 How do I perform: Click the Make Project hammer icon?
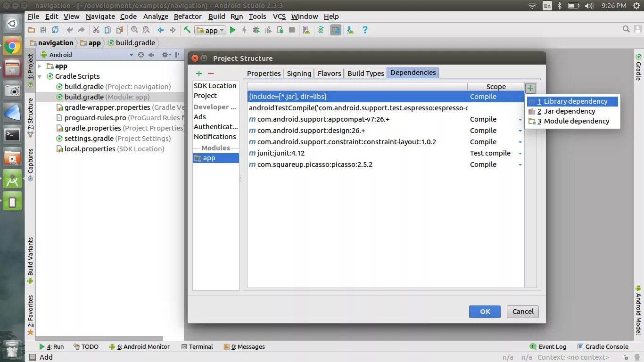click(x=187, y=30)
